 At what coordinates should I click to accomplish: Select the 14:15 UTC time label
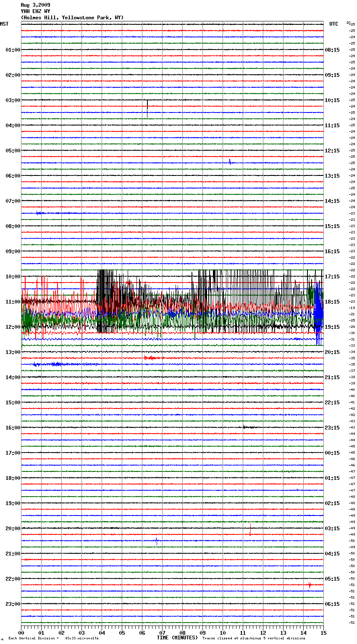(332, 201)
